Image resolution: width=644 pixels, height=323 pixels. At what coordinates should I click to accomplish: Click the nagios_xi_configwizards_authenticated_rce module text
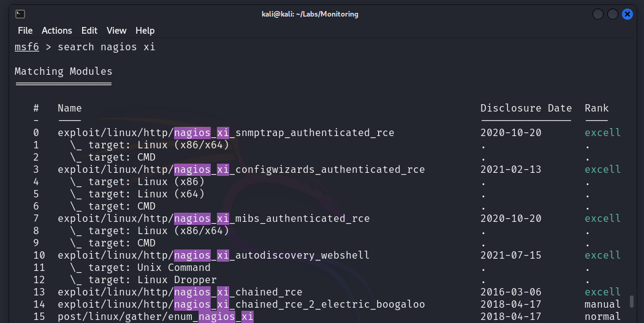click(x=241, y=170)
